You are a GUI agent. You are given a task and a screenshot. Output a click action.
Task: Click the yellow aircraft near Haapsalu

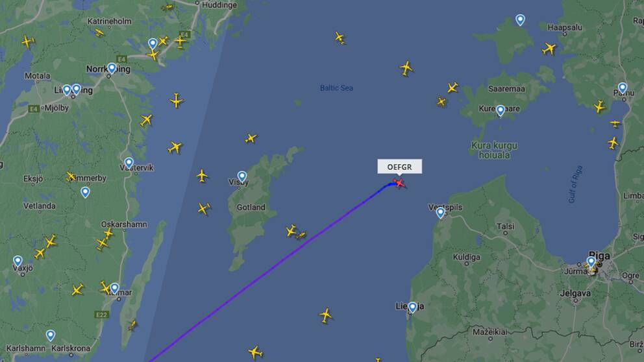coord(549,49)
